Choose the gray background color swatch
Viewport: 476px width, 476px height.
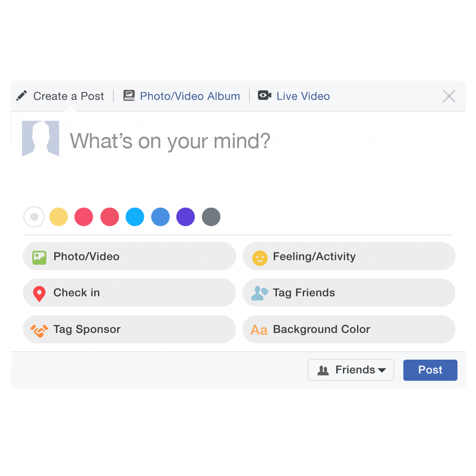[211, 217]
